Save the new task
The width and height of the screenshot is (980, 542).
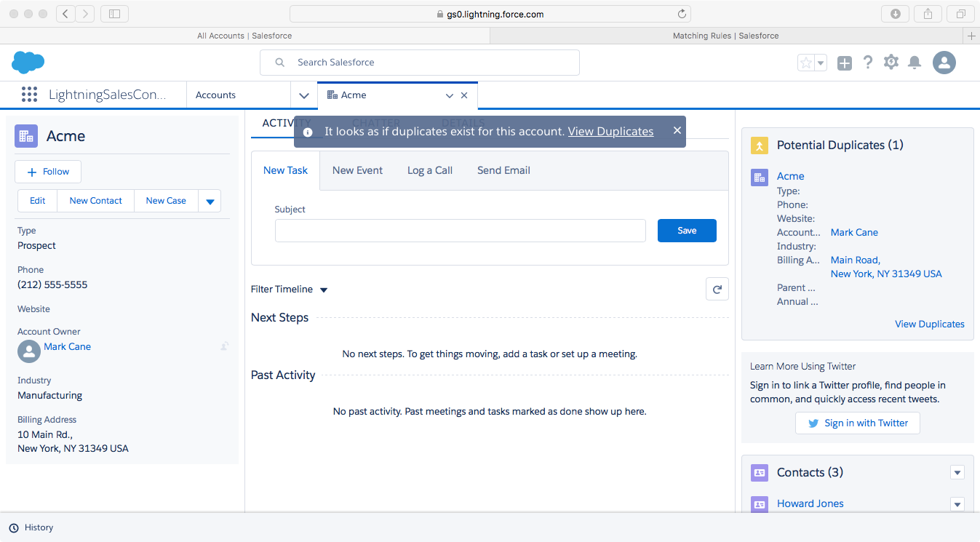687,231
